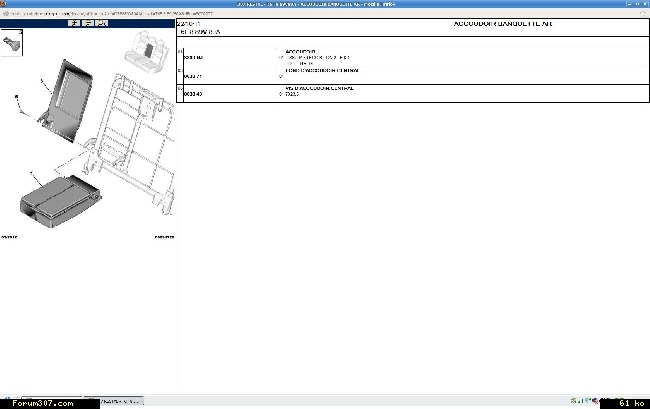The width and height of the screenshot is (650, 409).
Task: Select the ACCOUDOIR part description row
Action: click(x=412, y=57)
